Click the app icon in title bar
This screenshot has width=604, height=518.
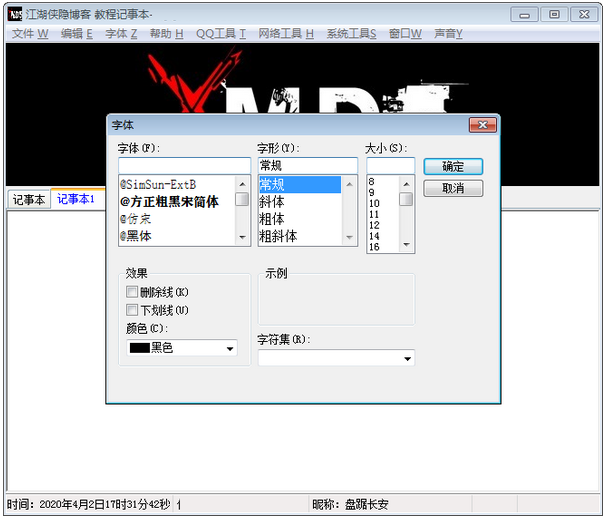(15, 15)
